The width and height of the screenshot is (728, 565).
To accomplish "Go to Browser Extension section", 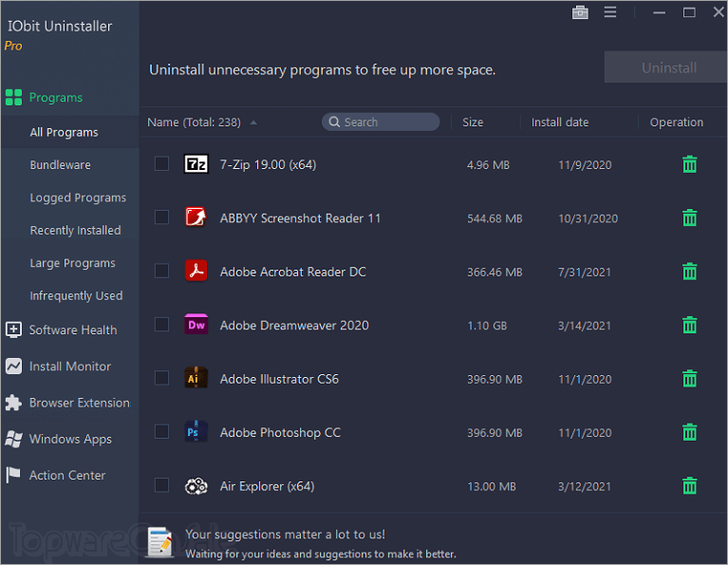I will [x=80, y=403].
